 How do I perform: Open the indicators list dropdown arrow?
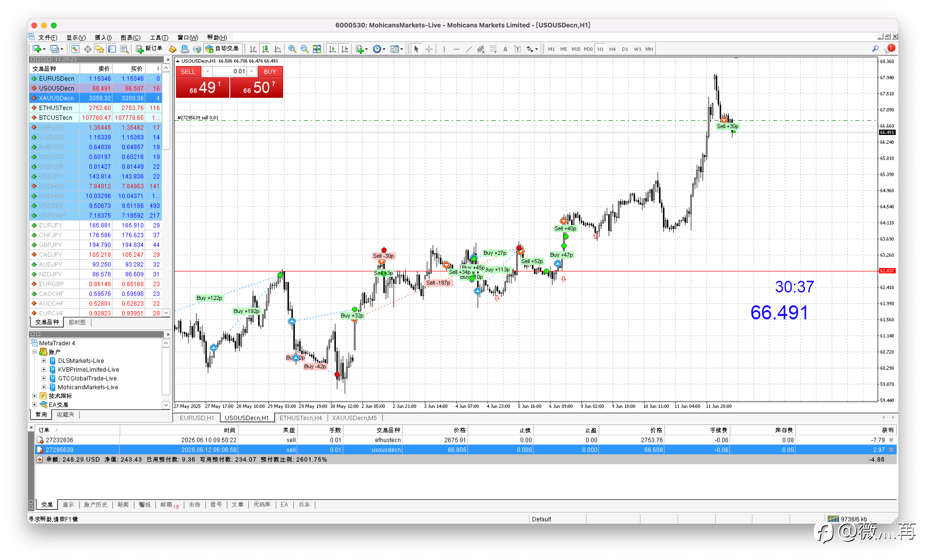pos(366,50)
